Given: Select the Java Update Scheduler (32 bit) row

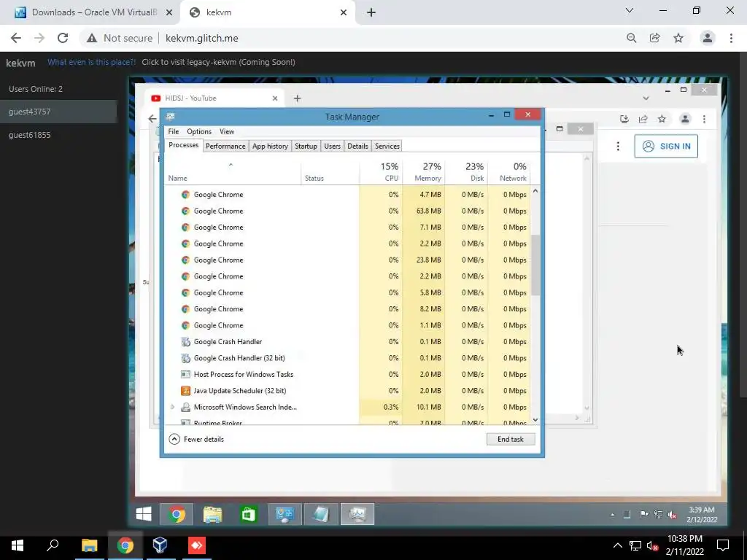Looking at the screenshot, I should (348, 391).
